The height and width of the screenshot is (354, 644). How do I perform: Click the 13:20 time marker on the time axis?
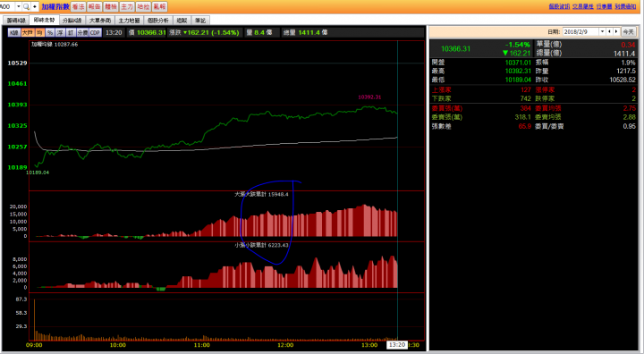pos(397,345)
